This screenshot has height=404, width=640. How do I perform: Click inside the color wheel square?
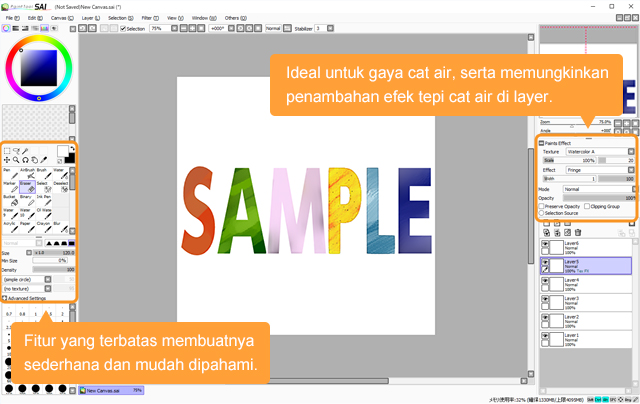40,68
